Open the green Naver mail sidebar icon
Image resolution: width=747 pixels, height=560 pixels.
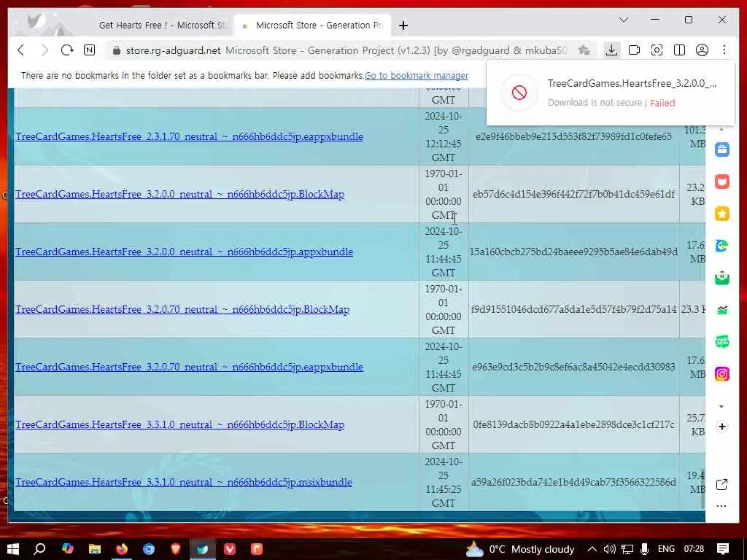[721, 278]
